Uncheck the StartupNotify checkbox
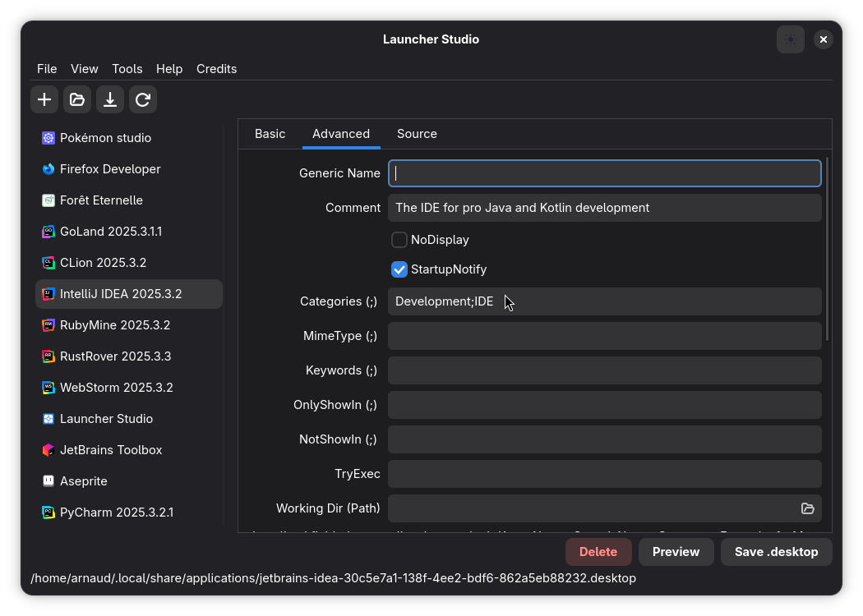Viewport: 863px width, 616px height. [399, 269]
